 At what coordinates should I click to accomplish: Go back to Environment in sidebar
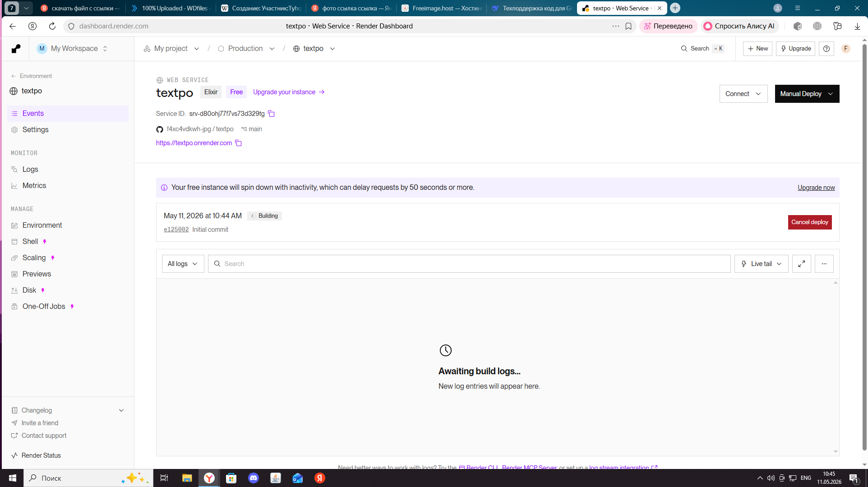click(x=32, y=76)
